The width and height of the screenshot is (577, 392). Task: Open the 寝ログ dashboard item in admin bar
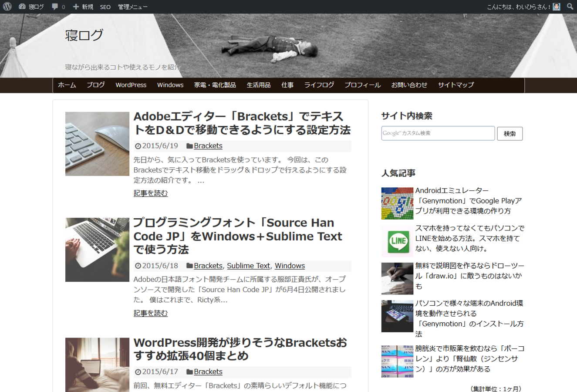[x=31, y=7]
